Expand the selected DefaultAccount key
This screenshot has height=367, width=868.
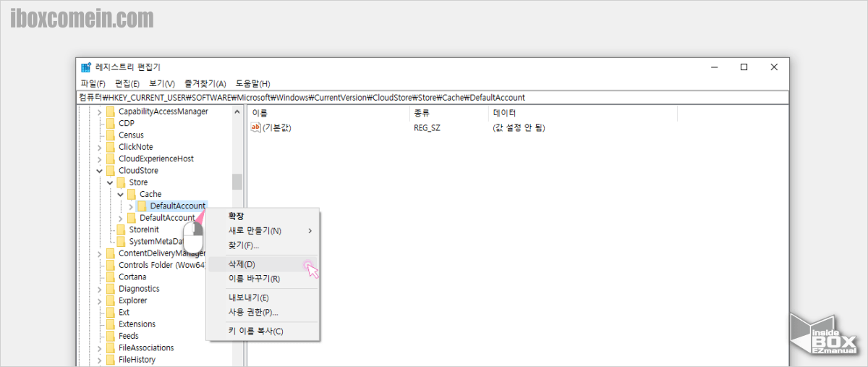(131, 206)
